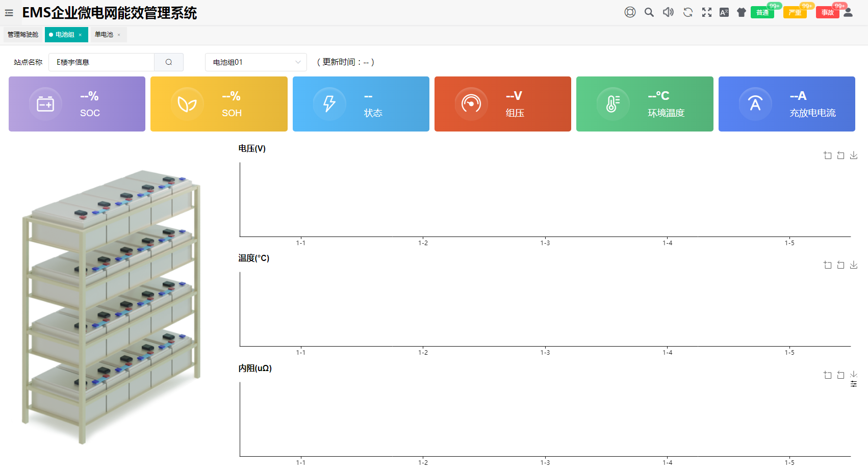
Task: Click the 站点名称 input field
Action: coord(101,62)
